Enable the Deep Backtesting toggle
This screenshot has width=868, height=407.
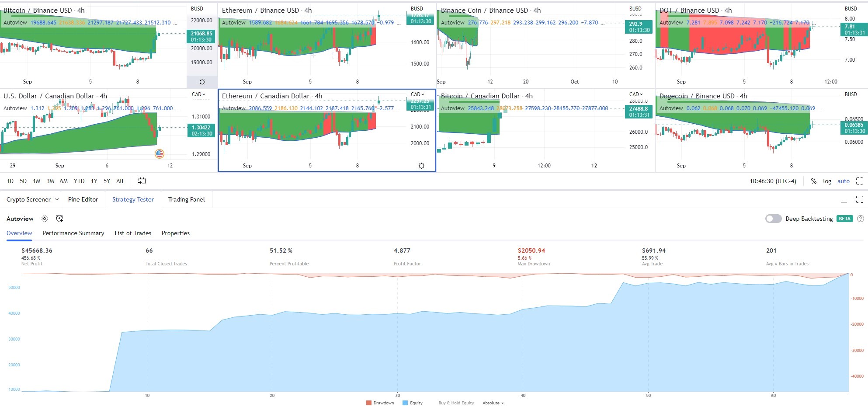tap(773, 219)
